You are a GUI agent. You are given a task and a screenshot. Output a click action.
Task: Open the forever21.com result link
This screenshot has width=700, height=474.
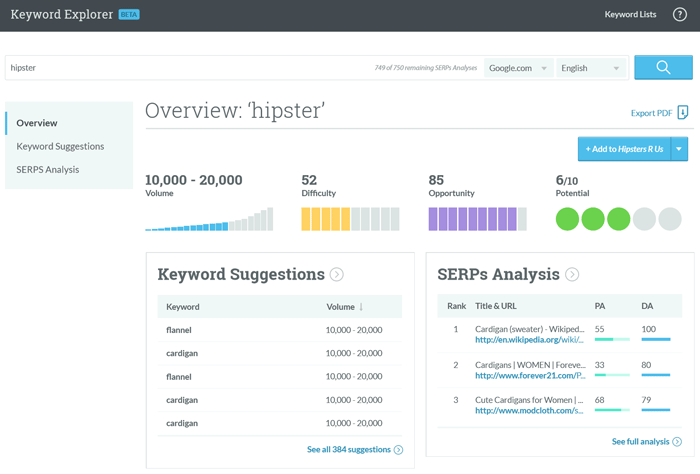click(529, 376)
